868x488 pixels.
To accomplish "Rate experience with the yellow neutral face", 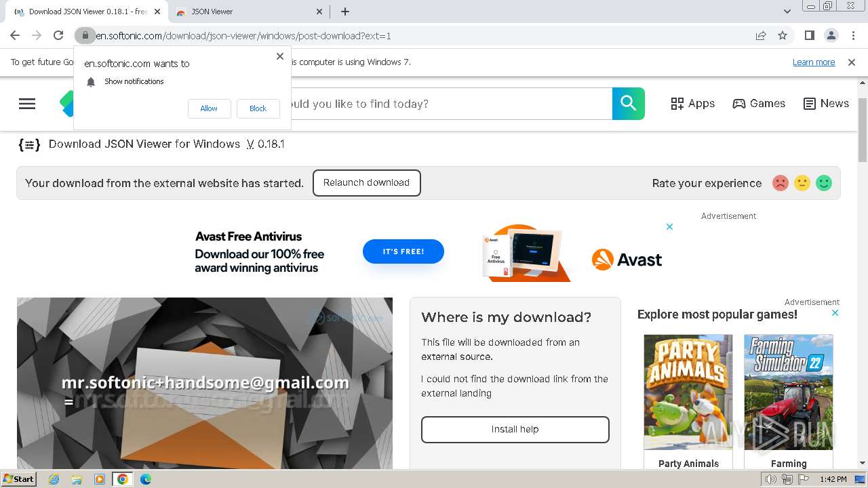I will click(802, 183).
